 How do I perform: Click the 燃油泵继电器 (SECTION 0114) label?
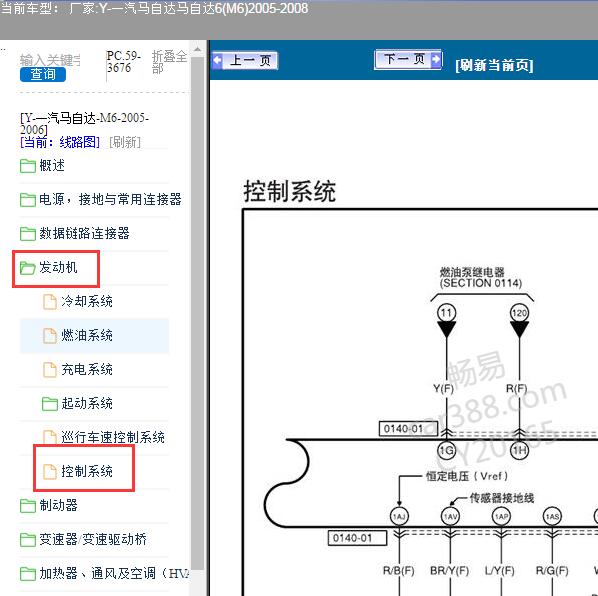[481, 278]
